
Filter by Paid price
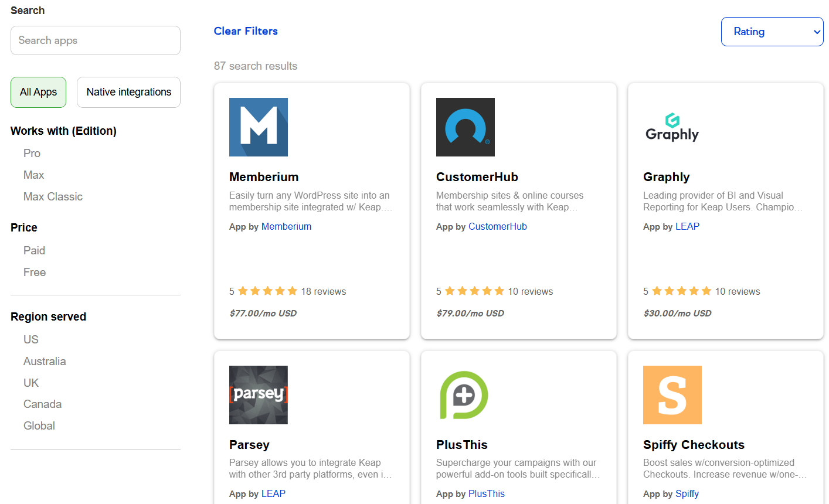click(x=34, y=250)
